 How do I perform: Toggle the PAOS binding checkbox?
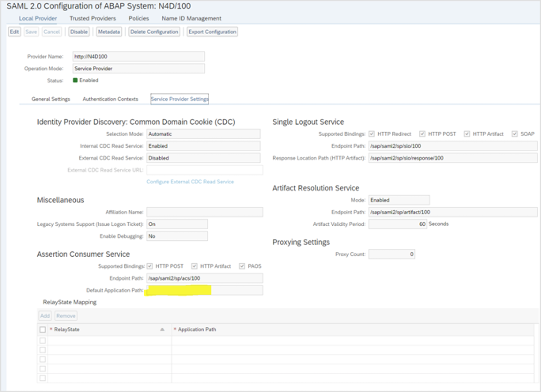(242, 266)
